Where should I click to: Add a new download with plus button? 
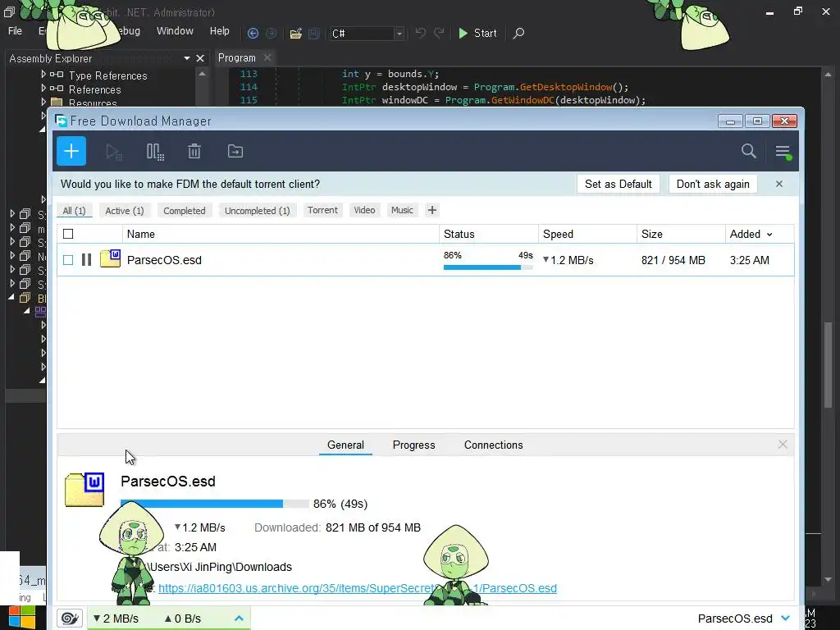tap(71, 151)
